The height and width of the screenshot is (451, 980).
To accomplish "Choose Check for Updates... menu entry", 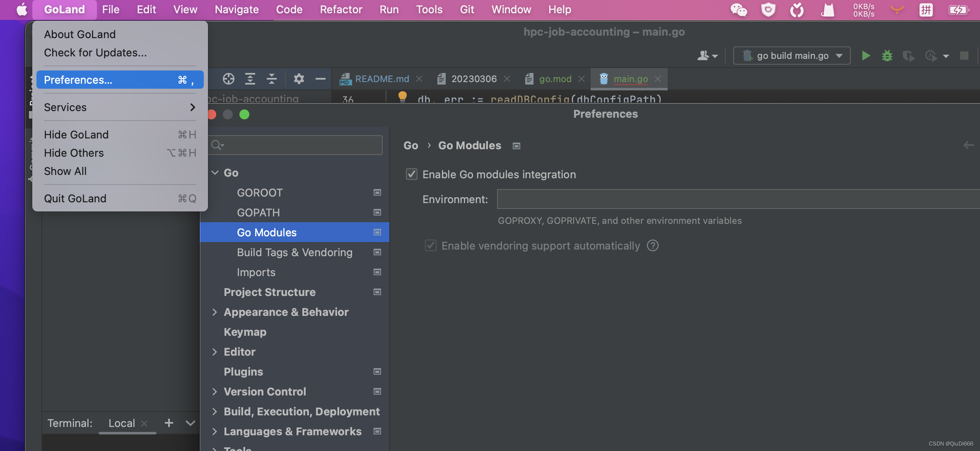I will click(95, 53).
